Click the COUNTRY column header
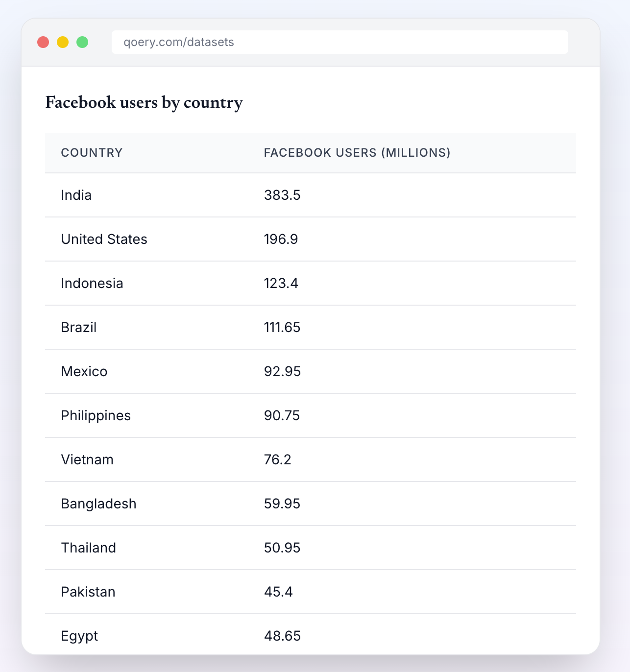The width and height of the screenshot is (630, 672). [x=92, y=153]
